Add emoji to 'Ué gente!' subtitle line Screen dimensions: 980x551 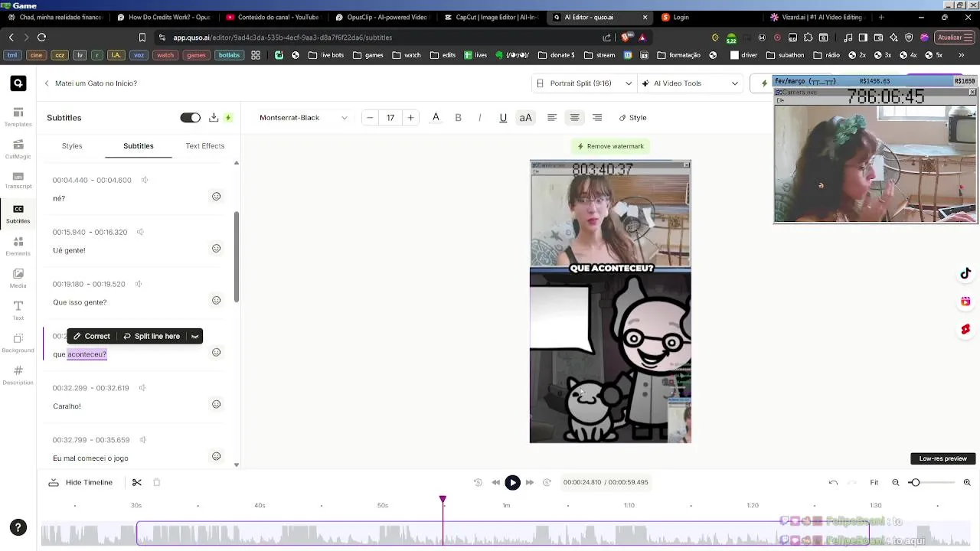click(x=216, y=249)
